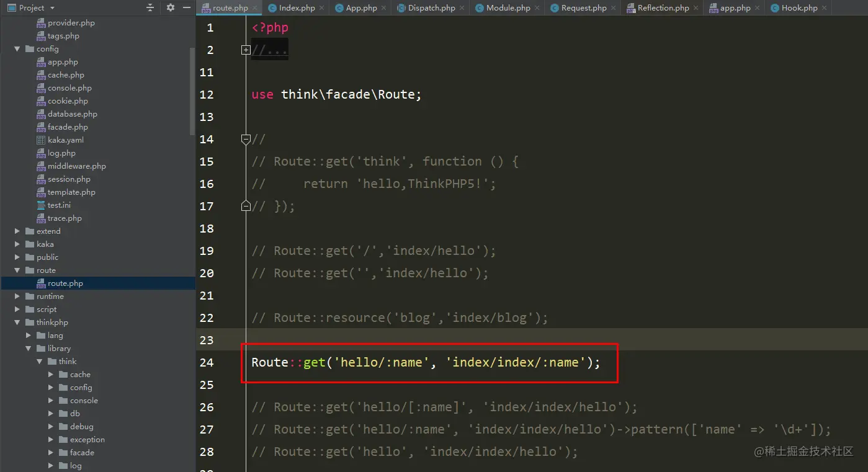Close the Reflection.php editor tab
868x472 pixels.
pos(696,8)
